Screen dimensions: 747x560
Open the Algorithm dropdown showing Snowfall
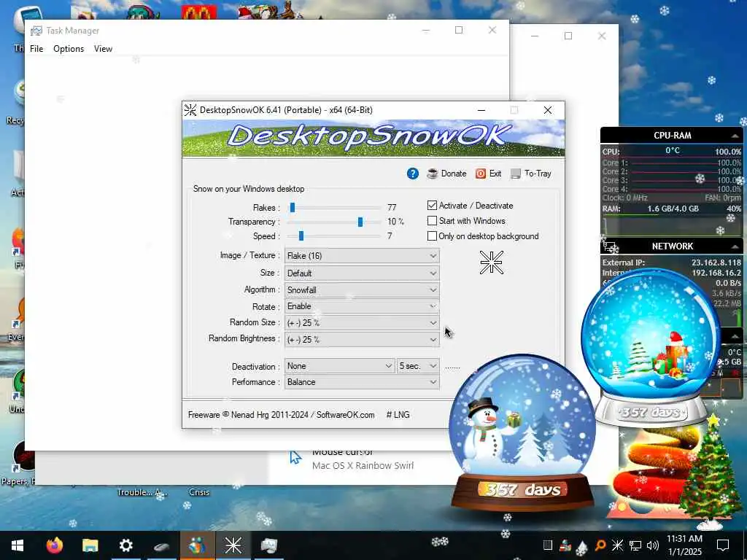(x=362, y=290)
